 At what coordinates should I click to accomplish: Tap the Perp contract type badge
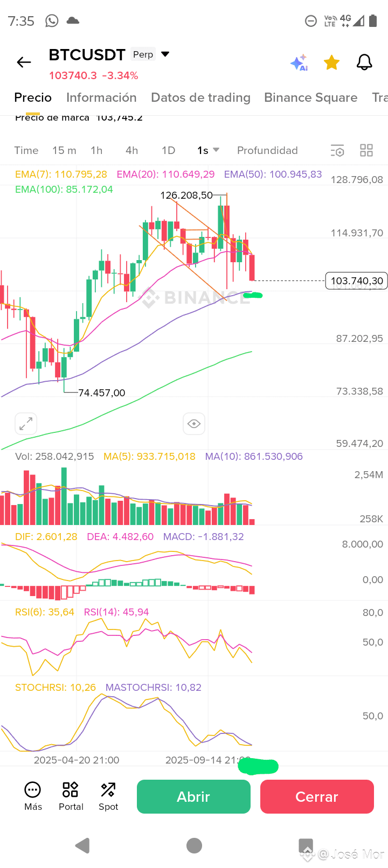point(143,54)
